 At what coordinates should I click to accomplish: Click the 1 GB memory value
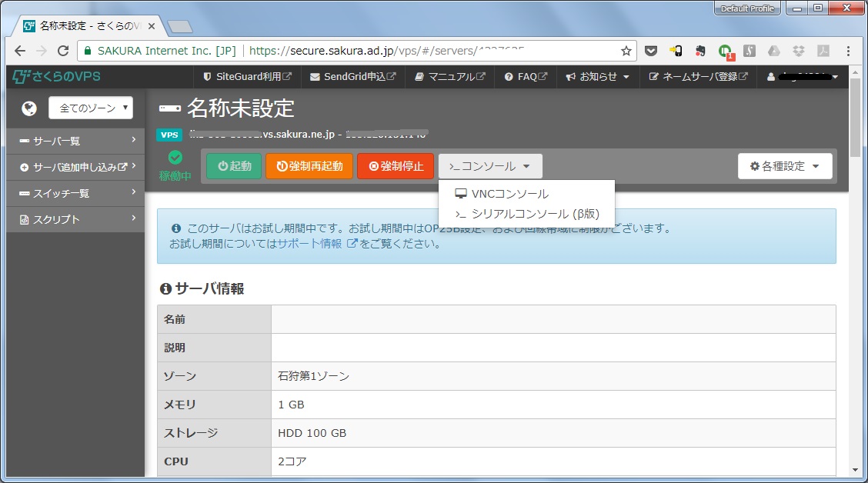291,405
